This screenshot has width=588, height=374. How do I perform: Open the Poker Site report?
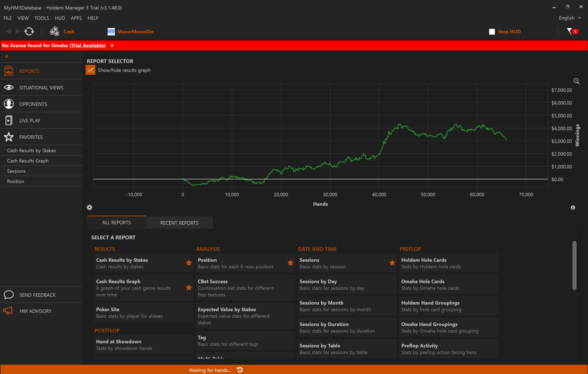point(144,313)
